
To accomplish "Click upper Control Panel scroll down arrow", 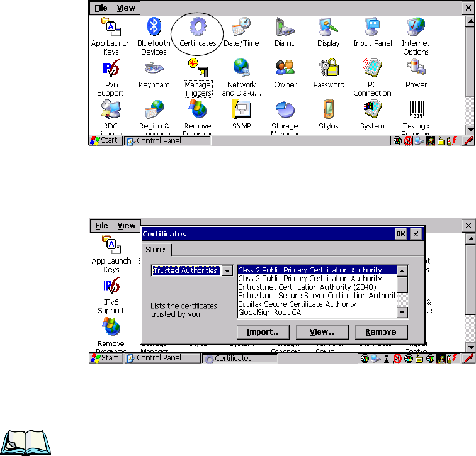I will [470, 130].
